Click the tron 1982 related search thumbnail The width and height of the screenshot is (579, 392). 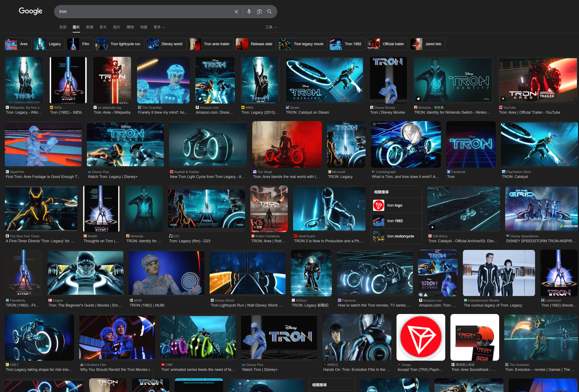tap(378, 221)
